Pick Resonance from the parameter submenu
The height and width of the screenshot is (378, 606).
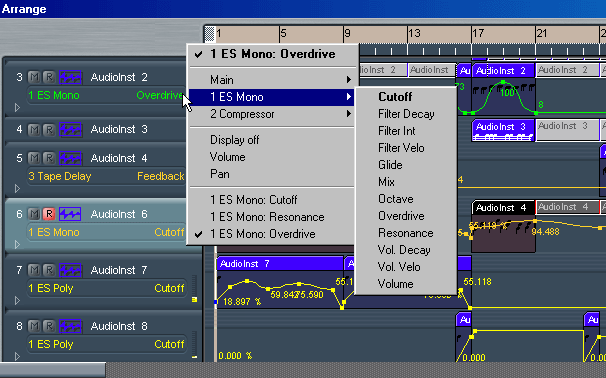coord(405,233)
